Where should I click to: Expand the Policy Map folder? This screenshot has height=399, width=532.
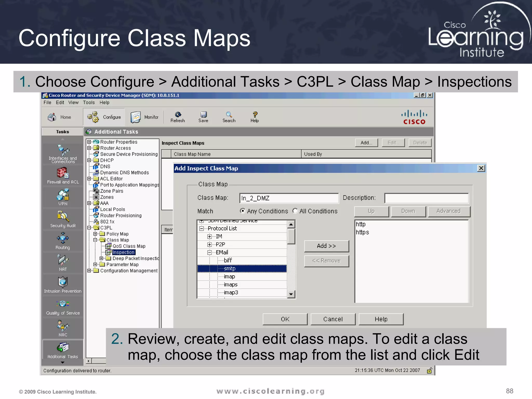point(95,234)
